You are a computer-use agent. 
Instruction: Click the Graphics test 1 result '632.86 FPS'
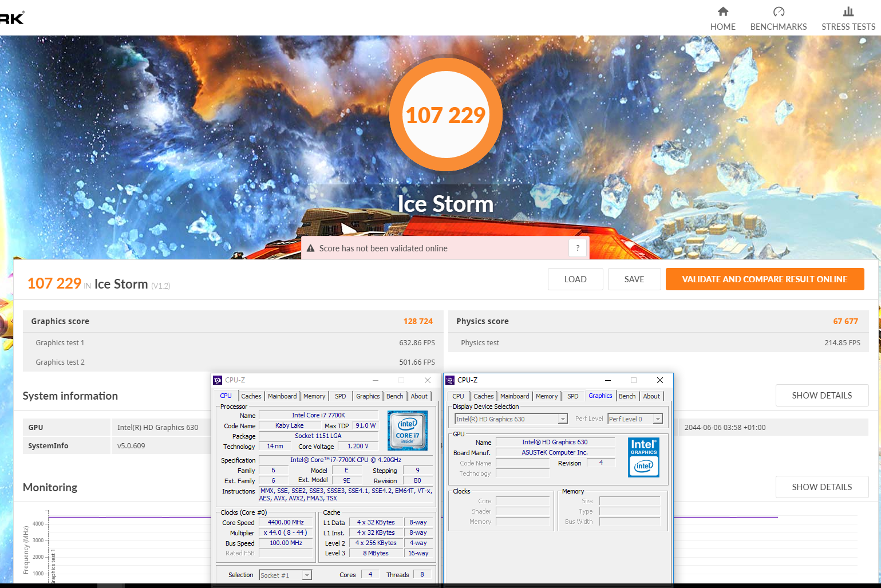pos(417,343)
